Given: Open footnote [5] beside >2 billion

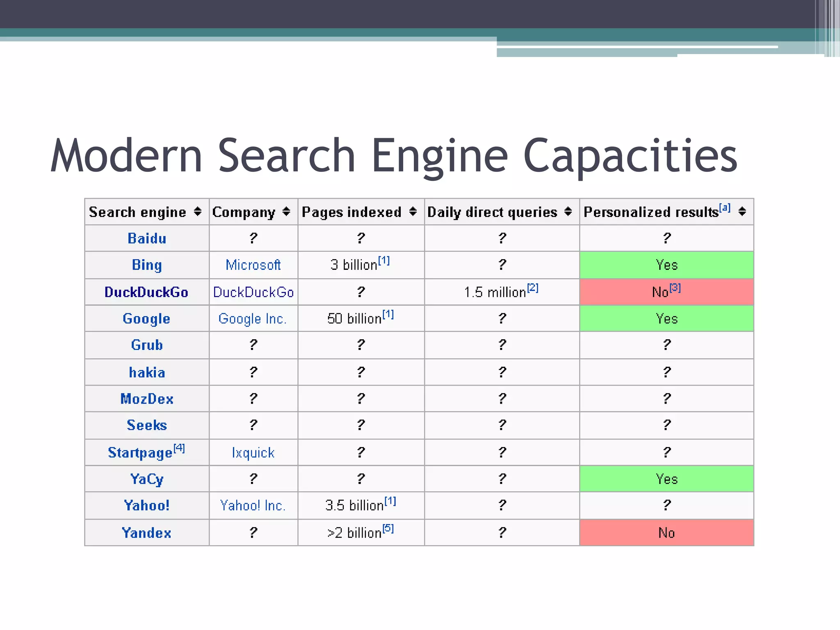Looking at the screenshot, I should [x=388, y=528].
